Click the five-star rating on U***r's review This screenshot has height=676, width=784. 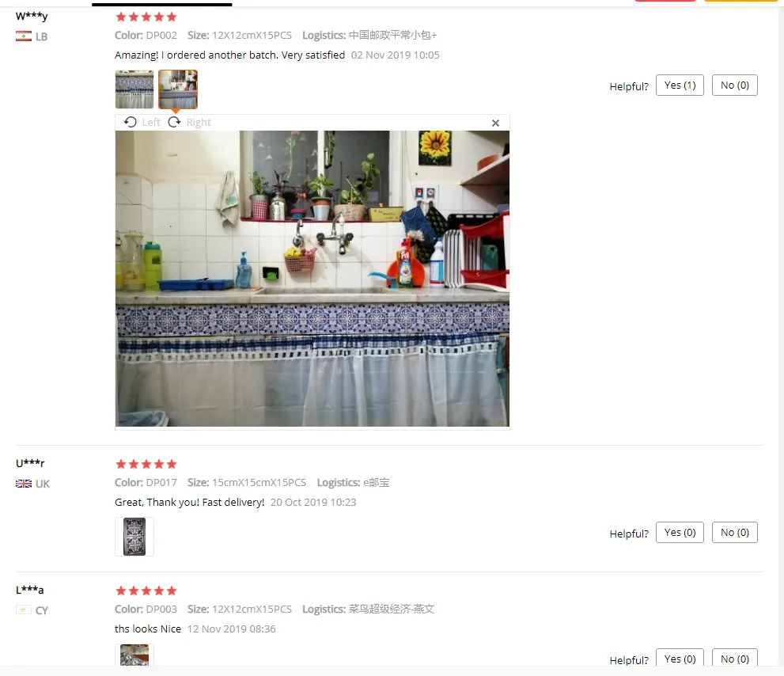(146, 465)
